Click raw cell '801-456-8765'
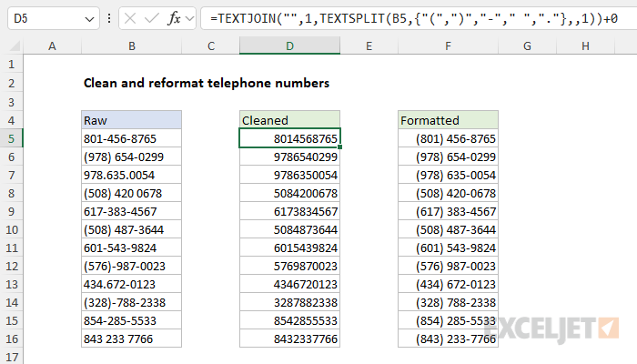Screen dimensions: 637x364 [x=132, y=138]
